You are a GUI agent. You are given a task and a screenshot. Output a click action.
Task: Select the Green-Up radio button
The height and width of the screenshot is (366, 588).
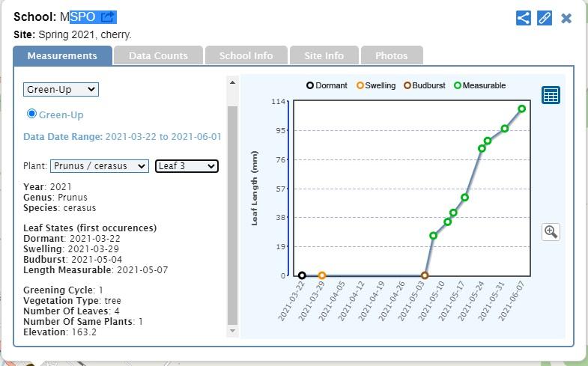[31, 114]
